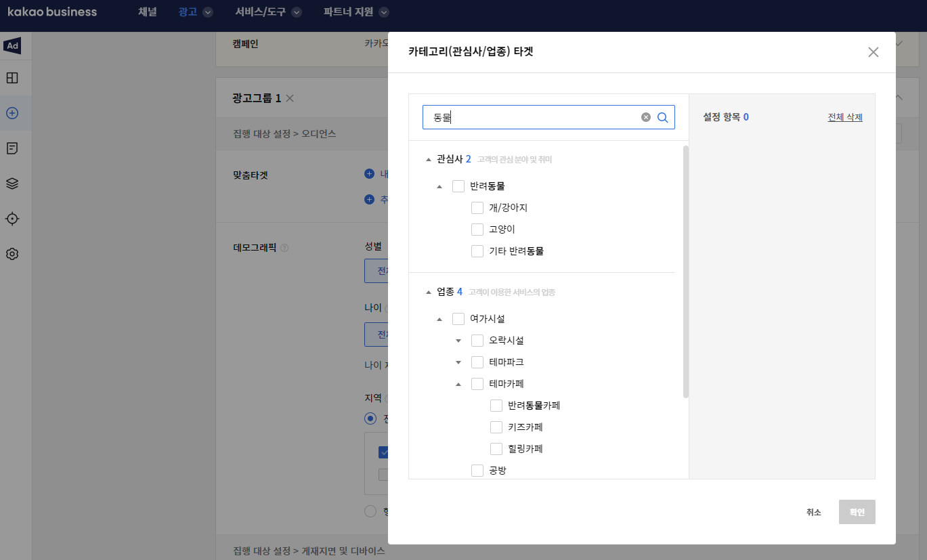Check the 키즈카페 checkbox
This screenshot has height=560, width=927.
(496, 427)
